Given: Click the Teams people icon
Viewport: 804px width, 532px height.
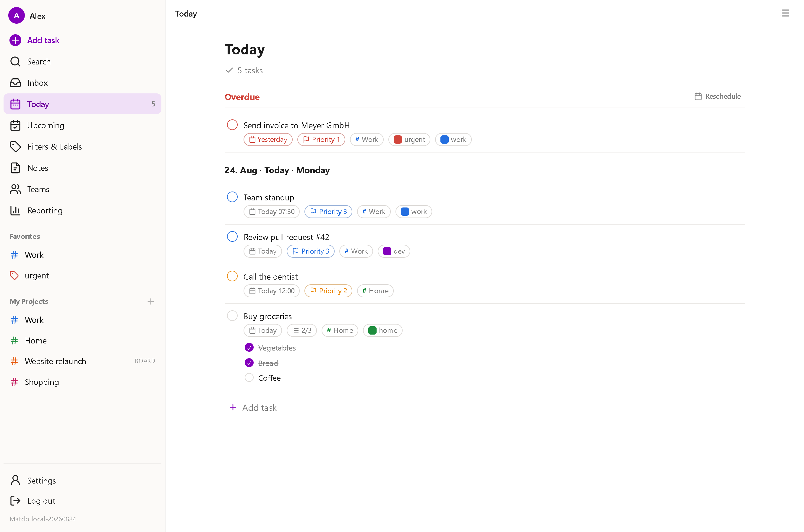Looking at the screenshot, I should (x=15, y=189).
